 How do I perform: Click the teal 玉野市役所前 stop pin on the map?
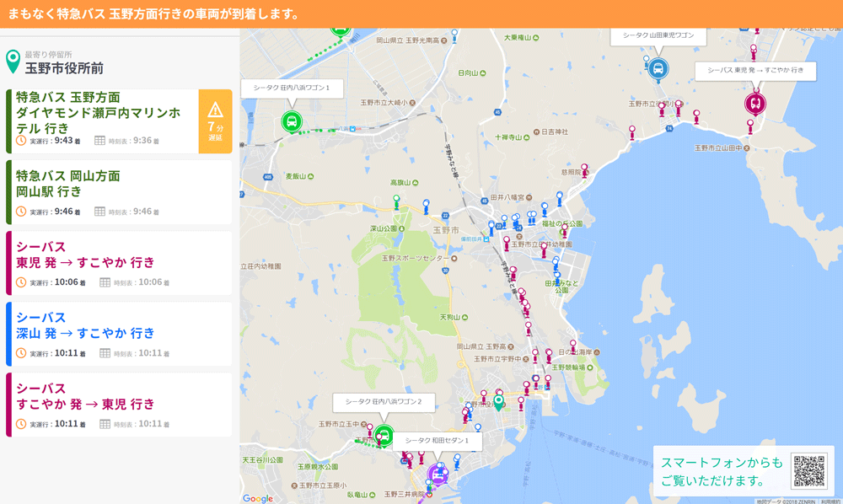point(498,402)
